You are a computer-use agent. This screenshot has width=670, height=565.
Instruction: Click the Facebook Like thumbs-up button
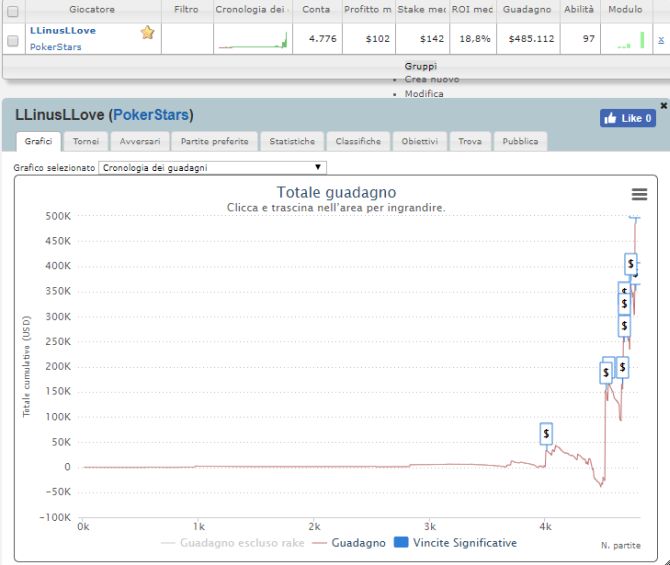click(x=628, y=118)
